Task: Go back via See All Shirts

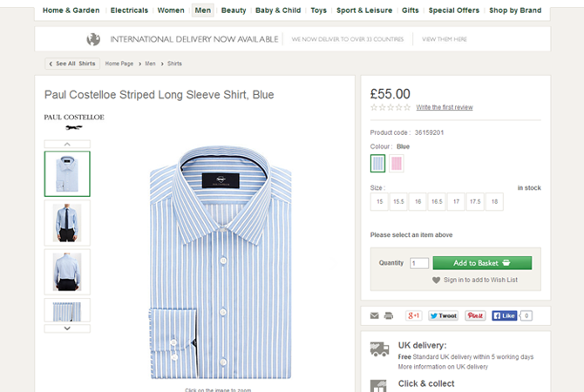Action: point(72,64)
